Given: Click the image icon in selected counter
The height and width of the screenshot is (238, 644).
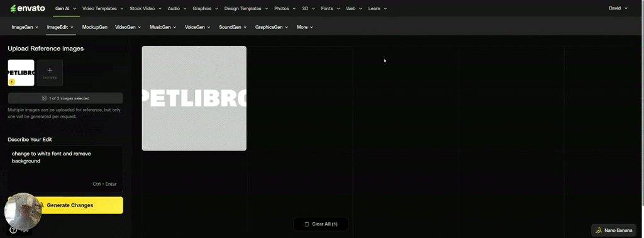Looking at the screenshot, I should pyautogui.click(x=44, y=98).
